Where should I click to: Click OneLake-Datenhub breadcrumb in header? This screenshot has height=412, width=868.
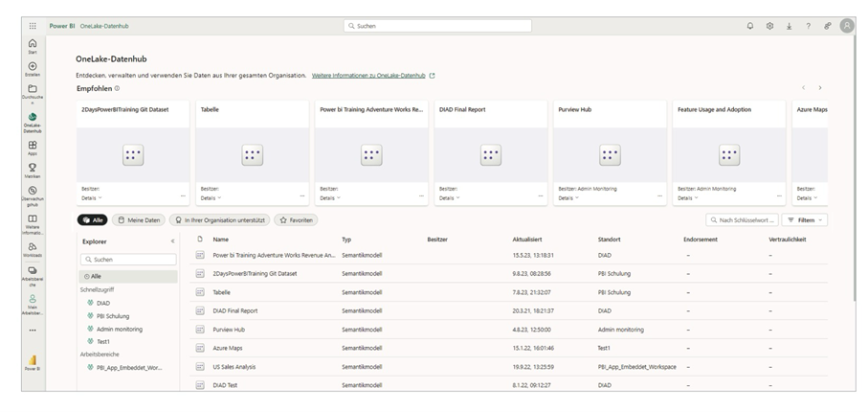click(x=104, y=26)
